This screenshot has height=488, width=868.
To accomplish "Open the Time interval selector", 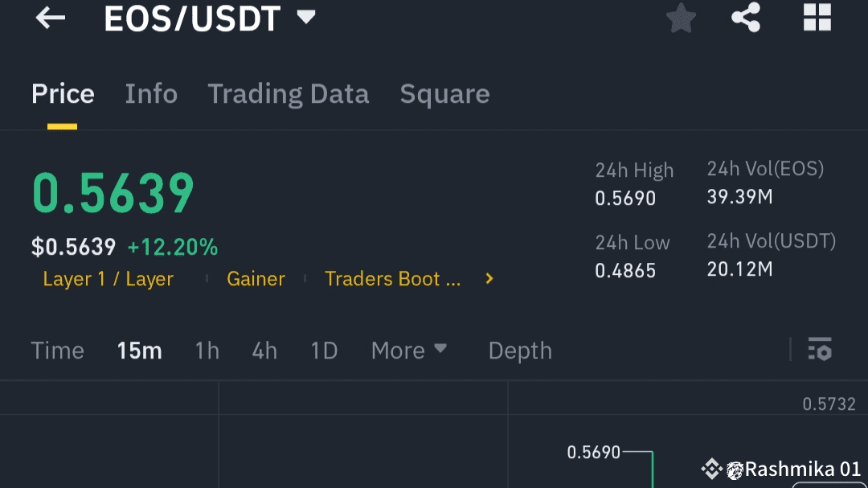I will click(x=57, y=350).
